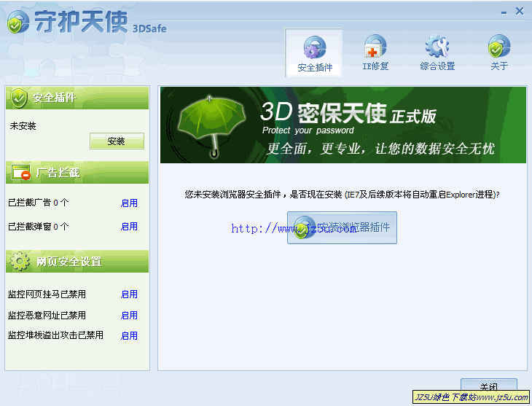The height and width of the screenshot is (406, 532).
Task: Switch to the 关于 tab label
Action: point(499,66)
